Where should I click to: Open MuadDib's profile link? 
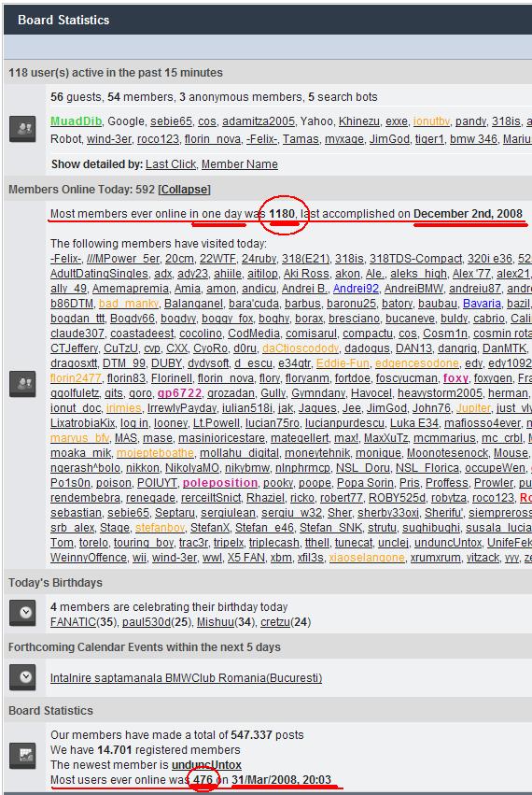pos(76,121)
